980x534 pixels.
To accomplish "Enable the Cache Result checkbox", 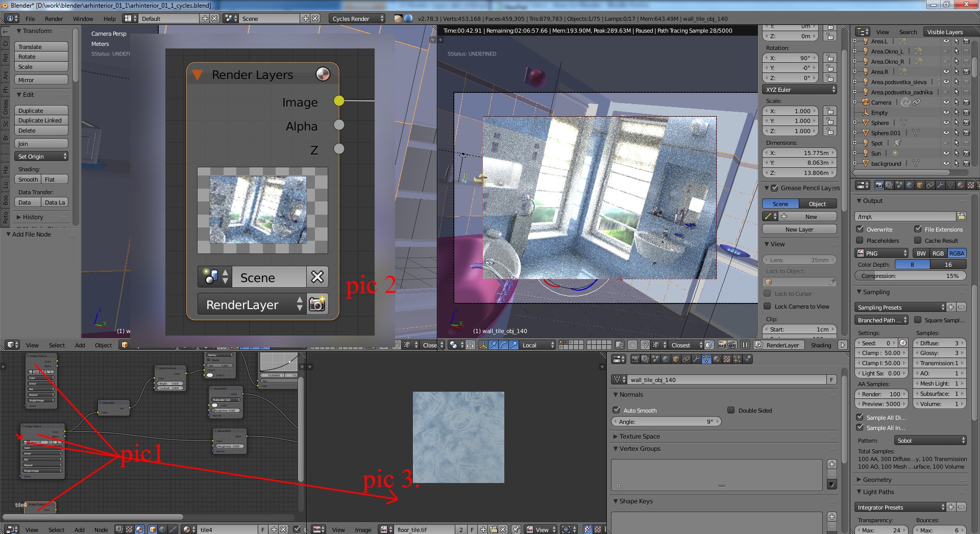I will click(x=918, y=240).
